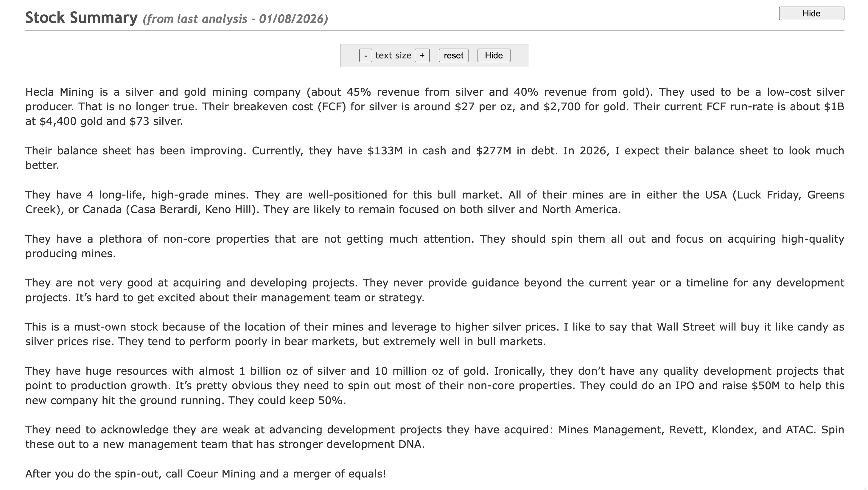This screenshot has width=868, height=490.
Task: Click the paragraph about their balance sheet
Action: click(x=434, y=158)
